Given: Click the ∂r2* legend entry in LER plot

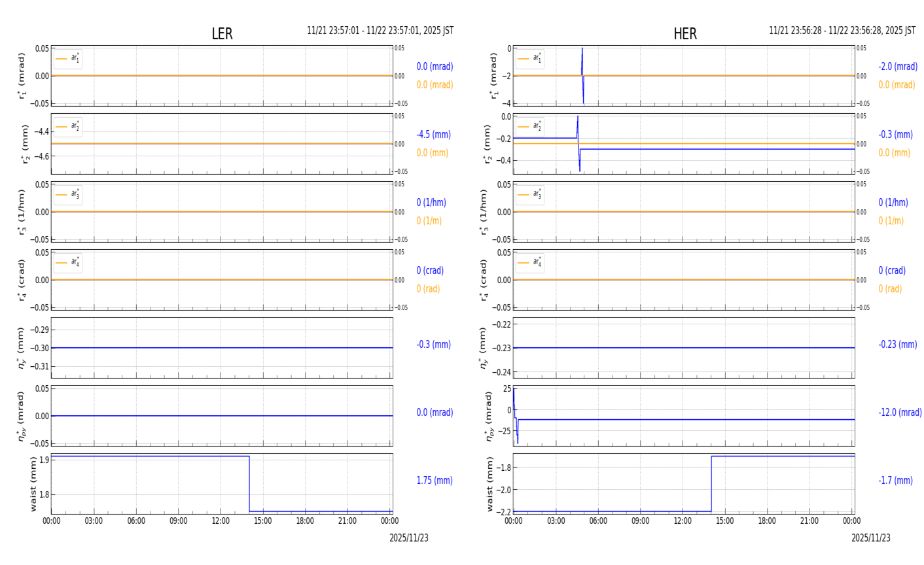Looking at the screenshot, I should 68,127.
